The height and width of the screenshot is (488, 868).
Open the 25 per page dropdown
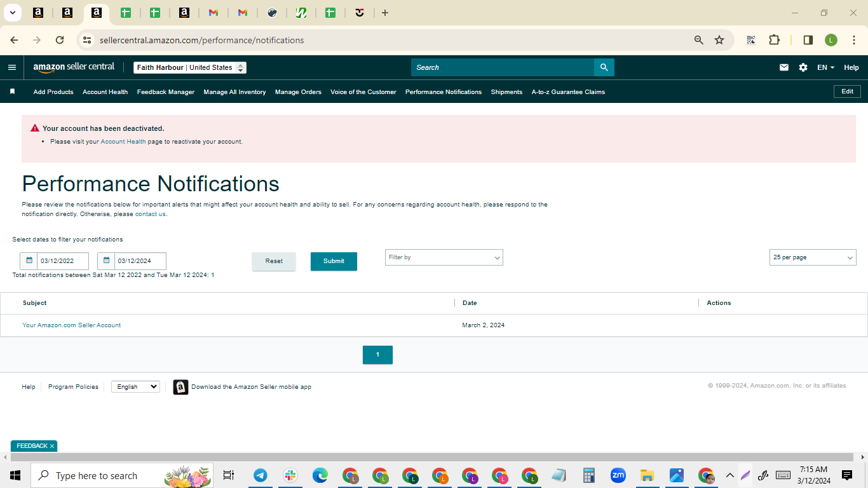pos(813,257)
